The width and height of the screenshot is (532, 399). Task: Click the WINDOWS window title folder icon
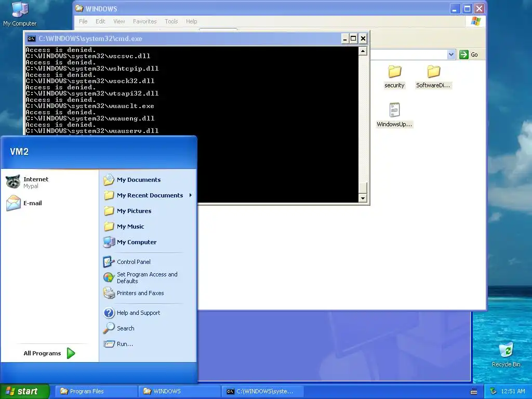[x=79, y=8]
